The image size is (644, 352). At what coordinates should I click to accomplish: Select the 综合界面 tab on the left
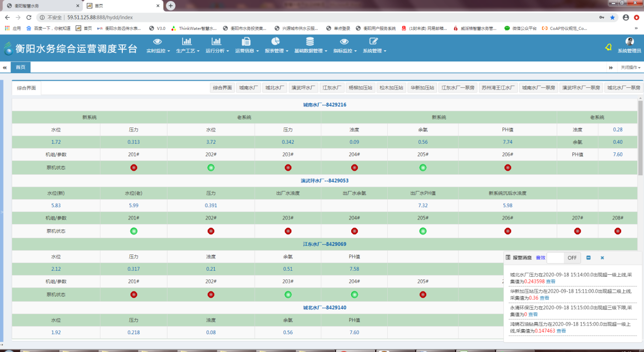click(26, 88)
